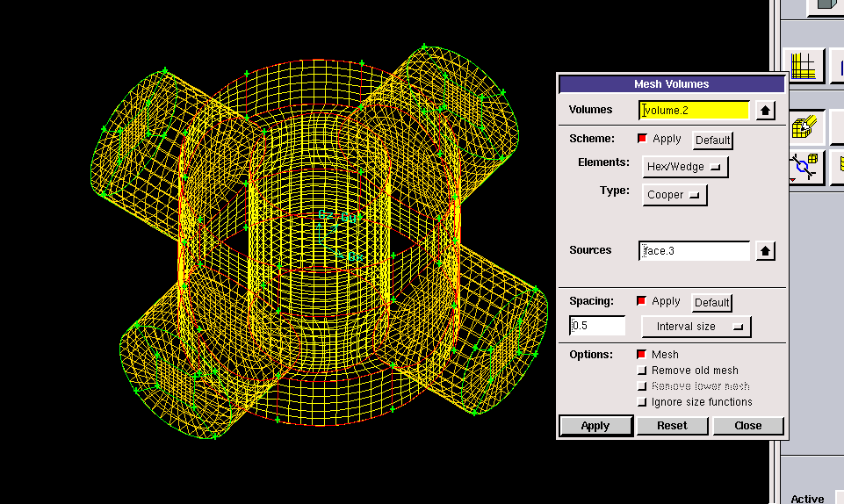Enable Ignore size functions option
Screen dimensions: 844x504
click(x=642, y=402)
